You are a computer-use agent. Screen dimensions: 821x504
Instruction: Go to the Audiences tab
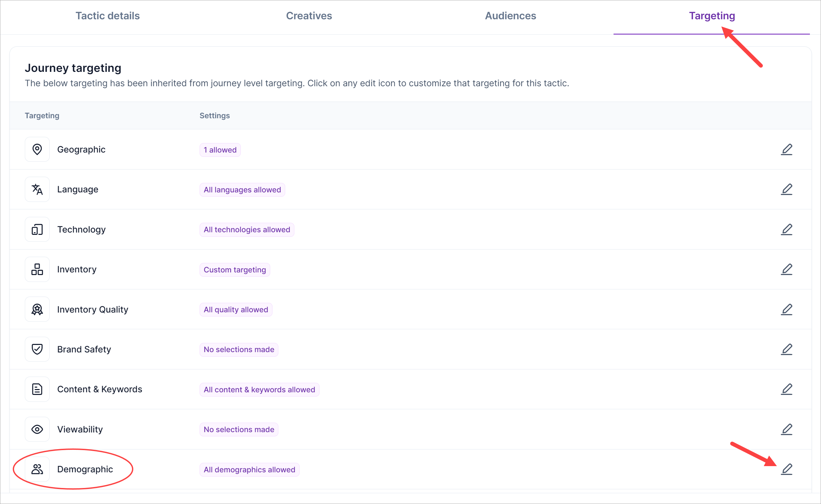(510, 16)
